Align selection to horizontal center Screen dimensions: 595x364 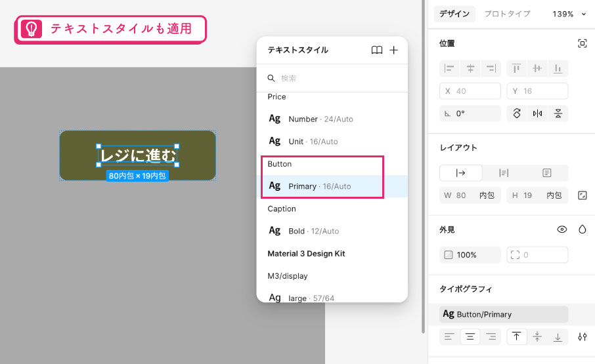[470, 69]
